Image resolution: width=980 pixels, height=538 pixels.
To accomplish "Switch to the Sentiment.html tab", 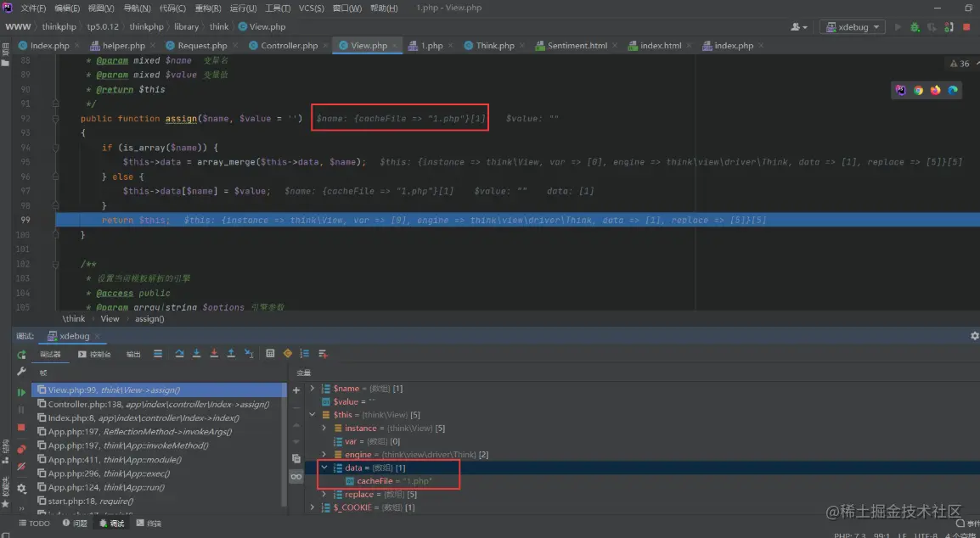I will pos(577,46).
